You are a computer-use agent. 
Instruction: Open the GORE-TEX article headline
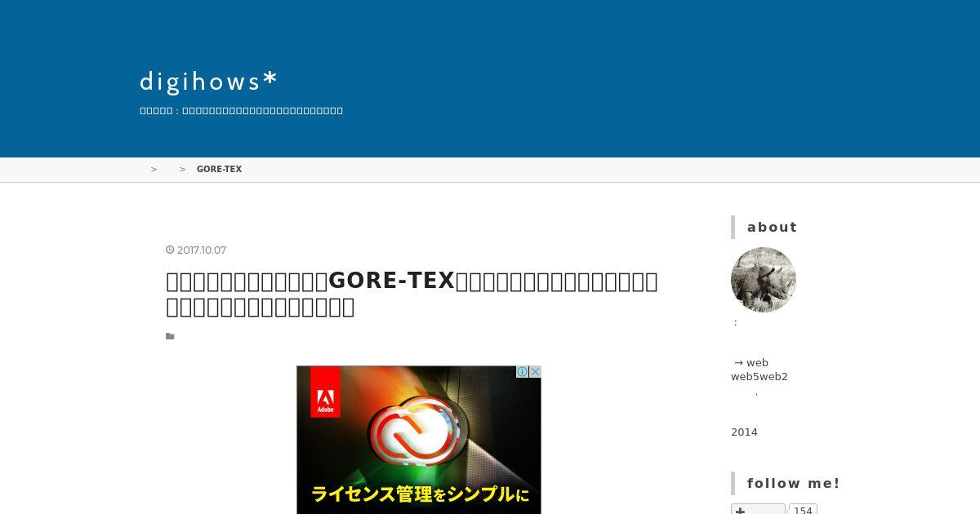[x=412, y=294]
